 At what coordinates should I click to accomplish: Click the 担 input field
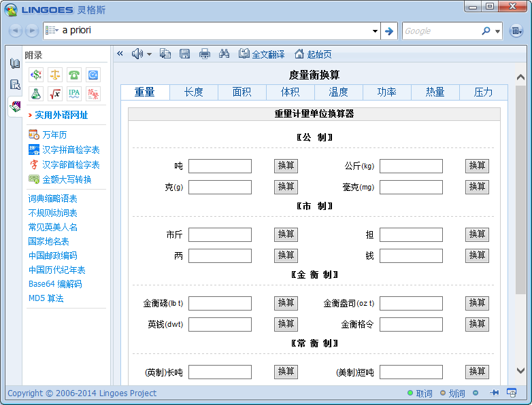(411, 234)
